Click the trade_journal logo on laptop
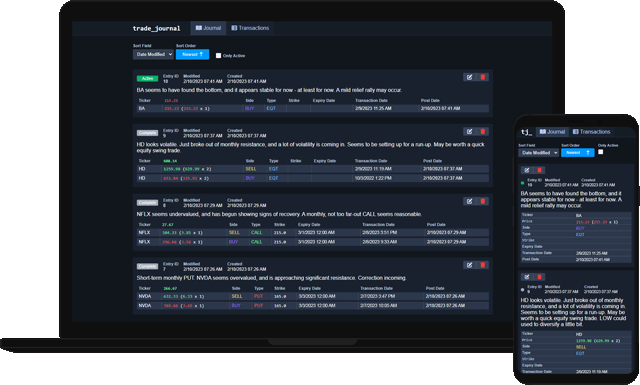 (156, 28)
